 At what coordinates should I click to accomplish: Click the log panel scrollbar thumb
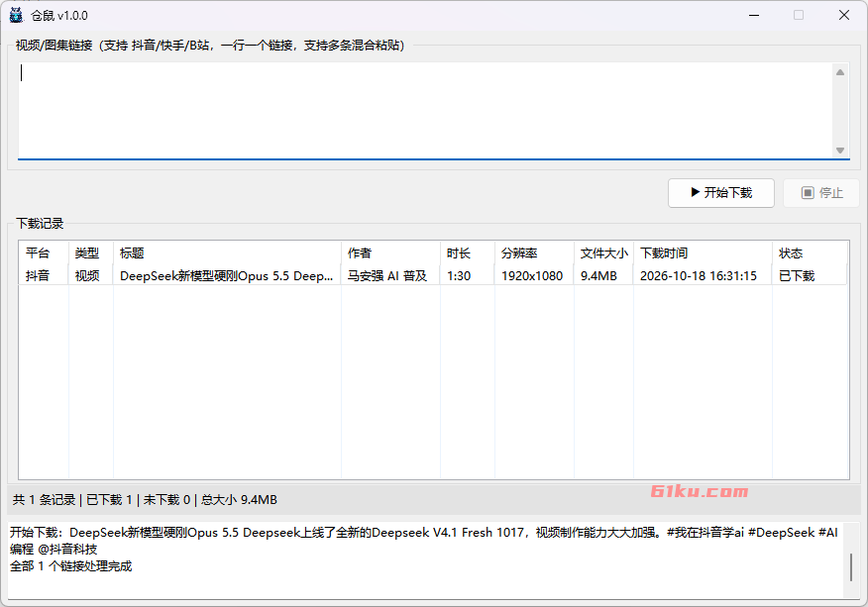click(851, 567)
